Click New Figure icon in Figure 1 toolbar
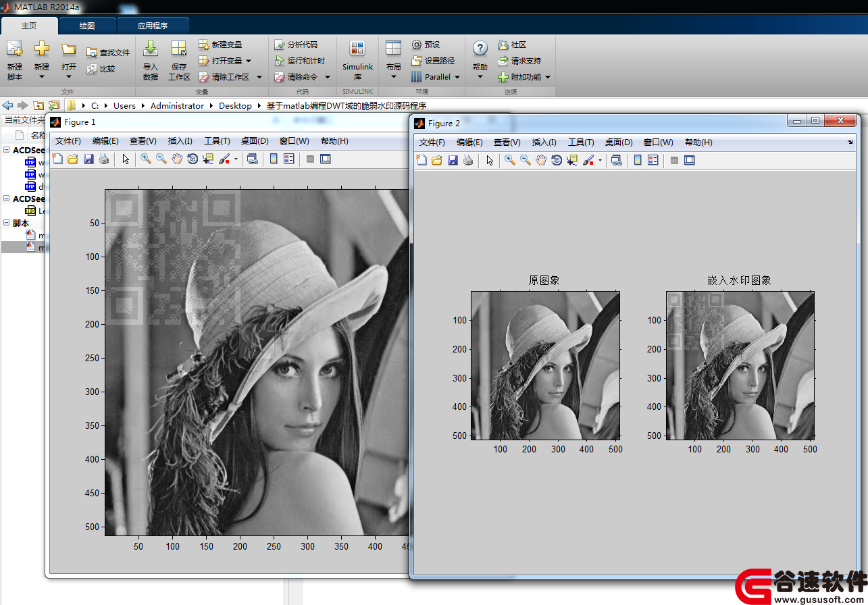The width and height of the screenshot is (868, 605). click(58, 159)
